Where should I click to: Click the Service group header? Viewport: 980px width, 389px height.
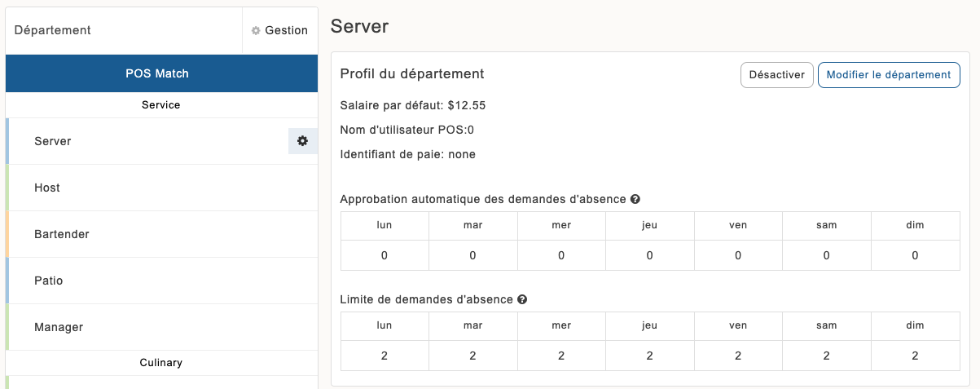tap(161, 105)
